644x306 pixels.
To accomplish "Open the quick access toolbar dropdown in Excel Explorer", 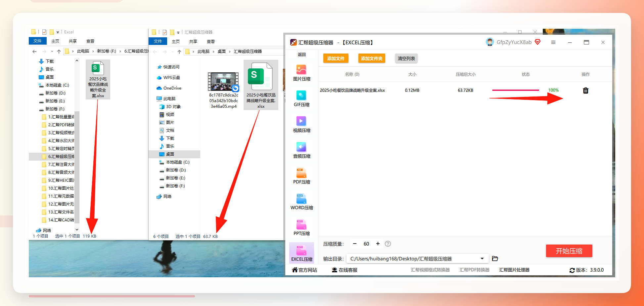I will pos(58,32).
